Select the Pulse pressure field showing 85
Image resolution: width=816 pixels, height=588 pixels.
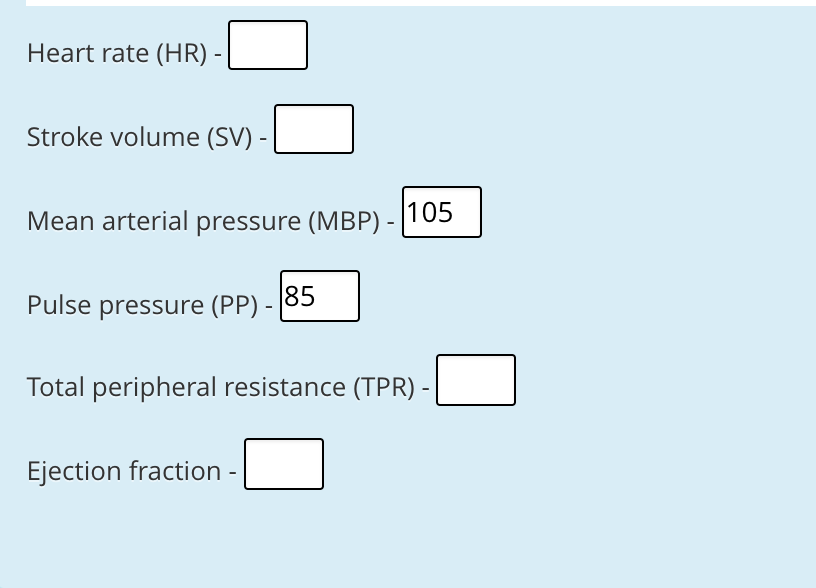click(320, 296)
